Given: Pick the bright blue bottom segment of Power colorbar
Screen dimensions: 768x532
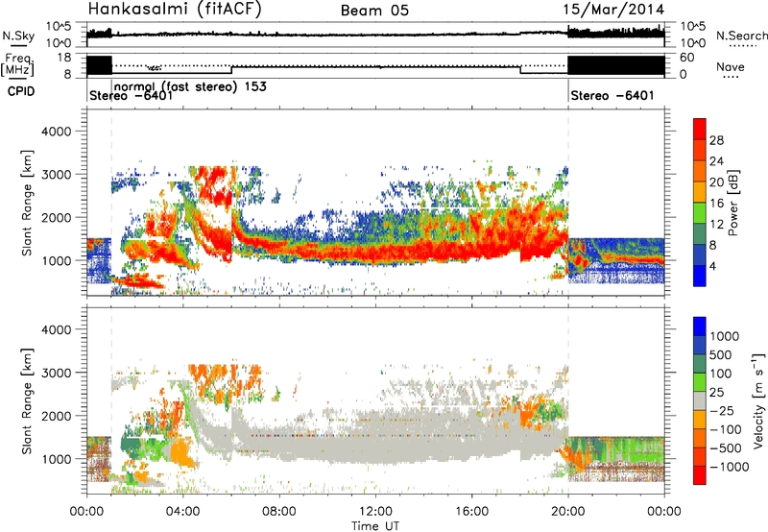Looking at the screenshot, I should (x=700, y=276).
